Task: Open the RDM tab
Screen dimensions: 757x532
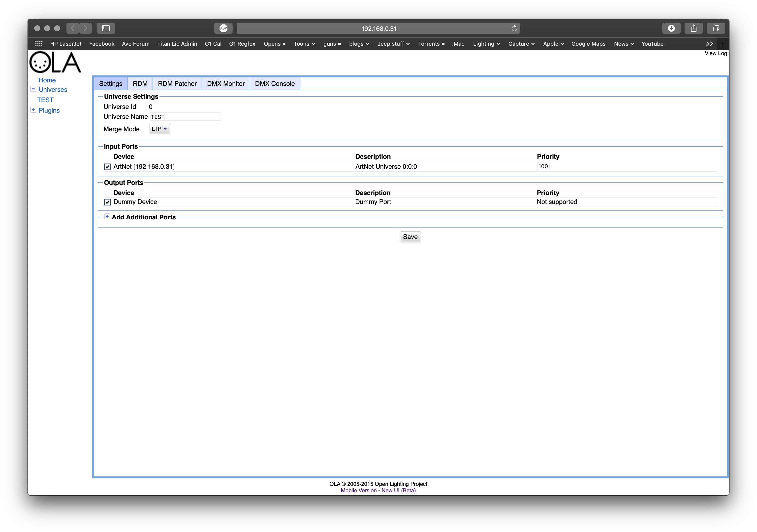Action: pos(140,83)
